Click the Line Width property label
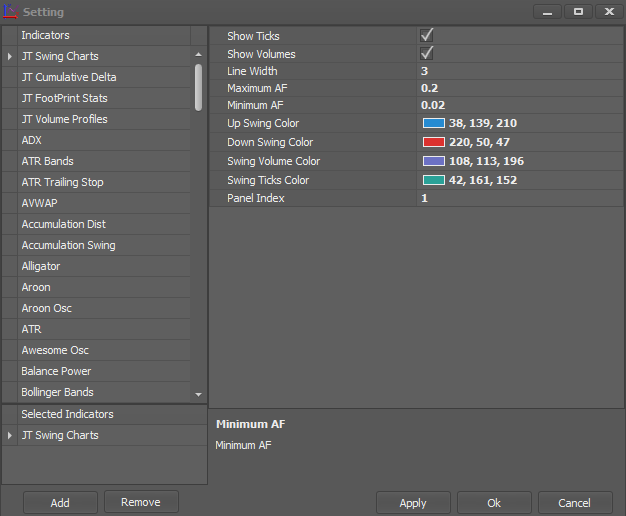 (252, 71)
